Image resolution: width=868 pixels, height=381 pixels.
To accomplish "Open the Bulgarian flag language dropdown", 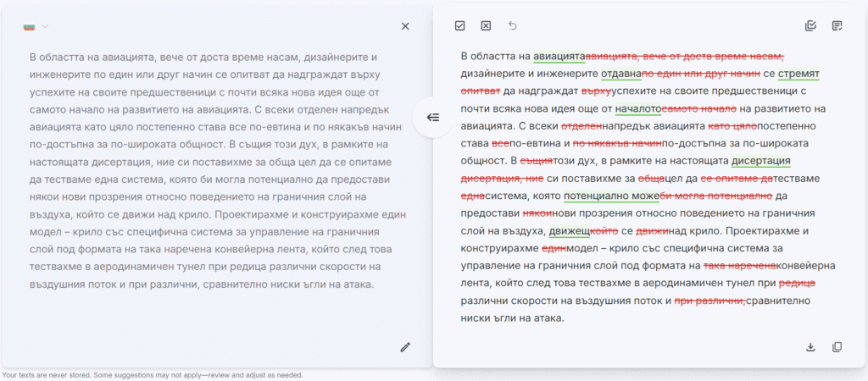I will click(36, 26).
